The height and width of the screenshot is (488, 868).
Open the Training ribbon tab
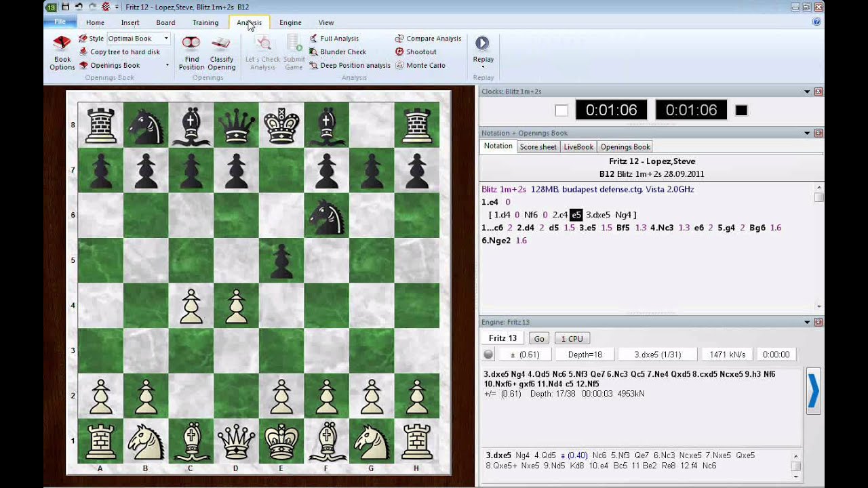pyautogui.click(x=205, y=22)
